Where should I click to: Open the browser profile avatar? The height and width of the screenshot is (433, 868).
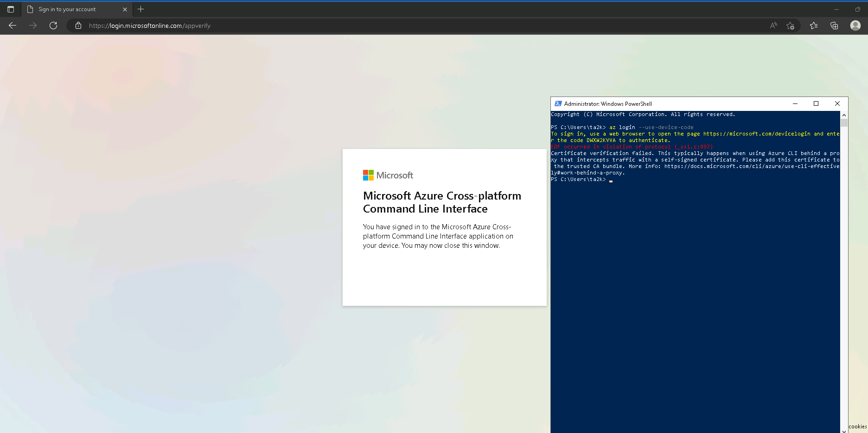point(855,26)
